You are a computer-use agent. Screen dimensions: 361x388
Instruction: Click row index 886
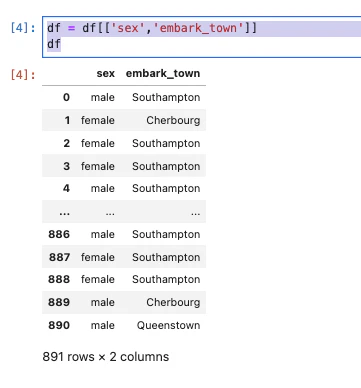tap(59, 234)
